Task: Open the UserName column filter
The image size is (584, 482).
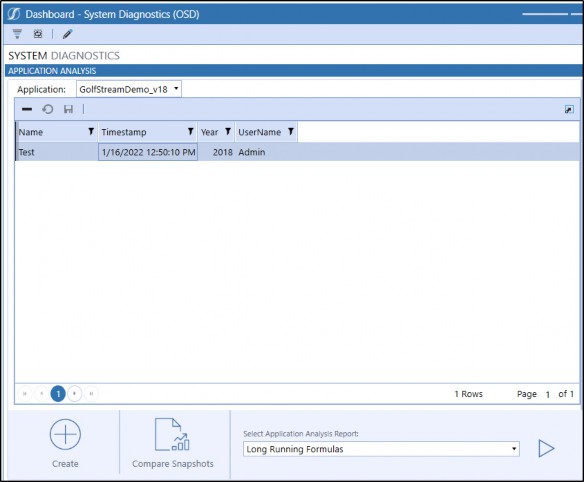Action: click(x=291, y=131)
